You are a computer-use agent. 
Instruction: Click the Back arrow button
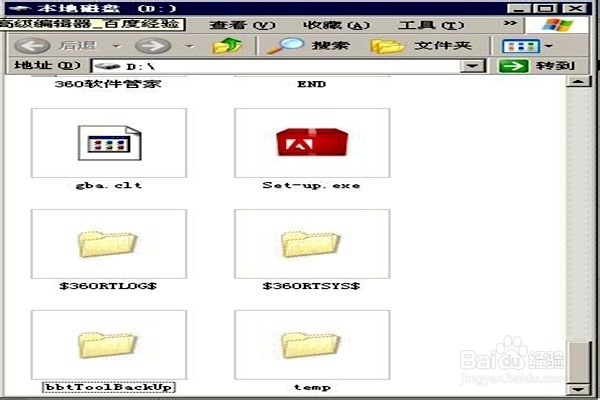[32, 46]
